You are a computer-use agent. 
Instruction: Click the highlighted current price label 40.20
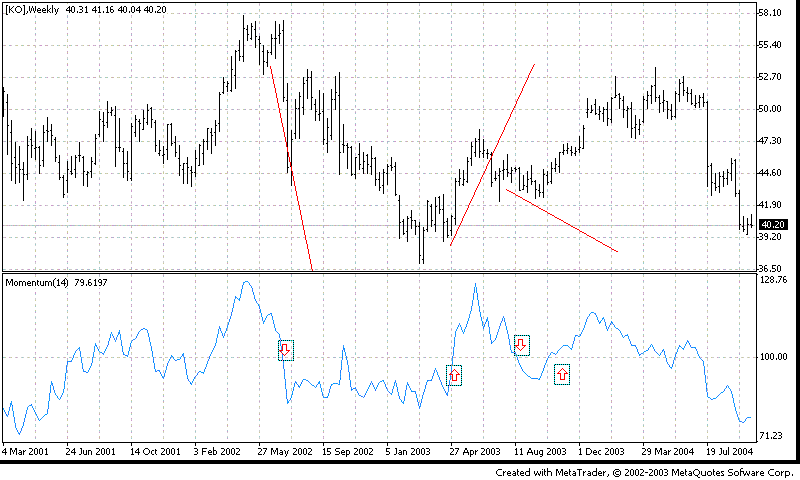click(773, 224)
